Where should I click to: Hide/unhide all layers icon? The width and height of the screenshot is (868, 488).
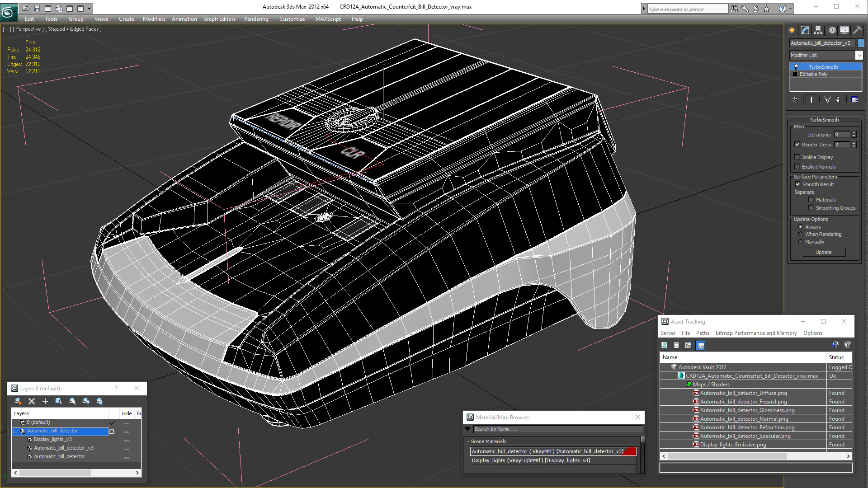click(86, 401)
